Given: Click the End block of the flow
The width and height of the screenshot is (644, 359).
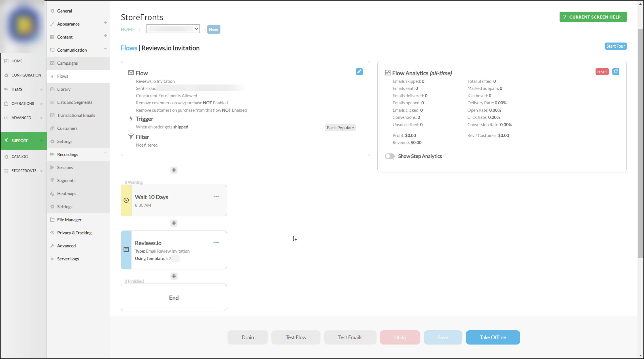Looking at the screenshot, I should (x=174, y=297).
